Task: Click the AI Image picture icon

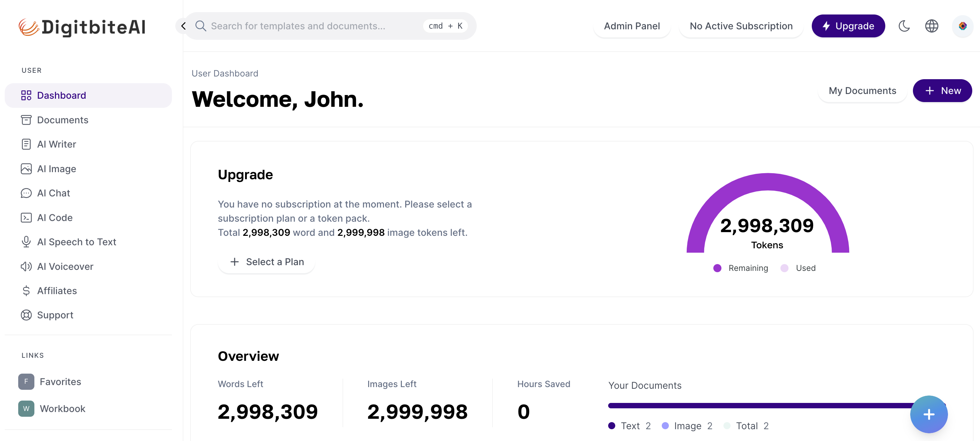Action: tap(26, 169)
